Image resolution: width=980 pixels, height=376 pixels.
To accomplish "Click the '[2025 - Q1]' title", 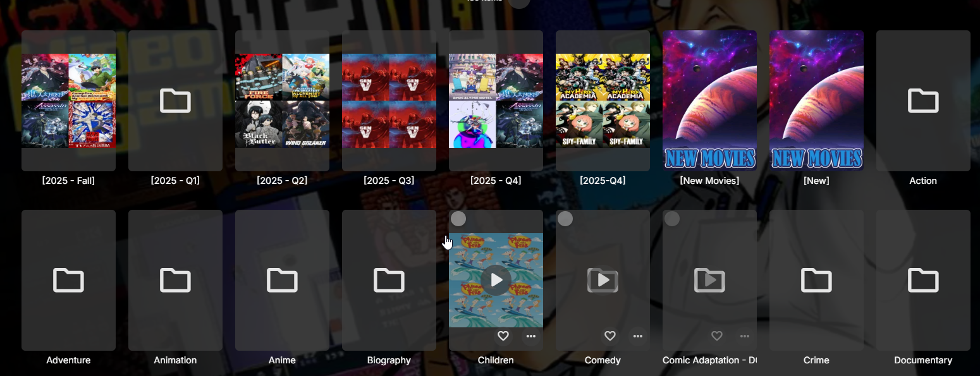I will click(175, 181).
